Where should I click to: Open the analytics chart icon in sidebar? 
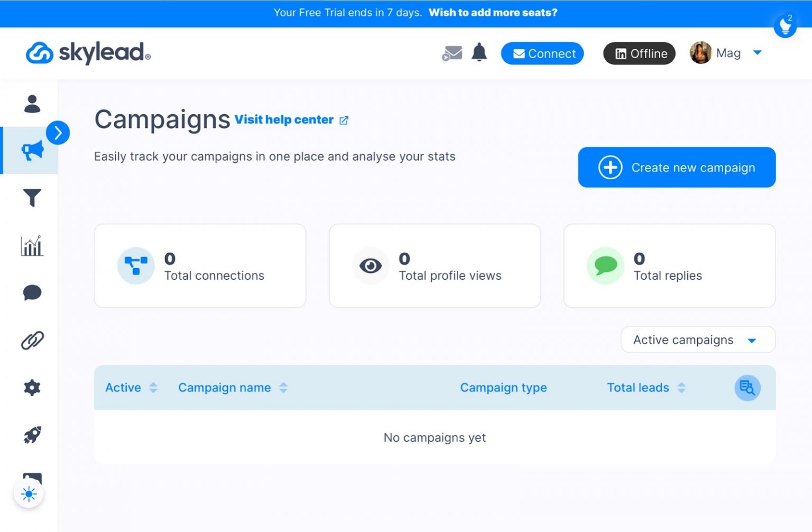coord(32,245)
